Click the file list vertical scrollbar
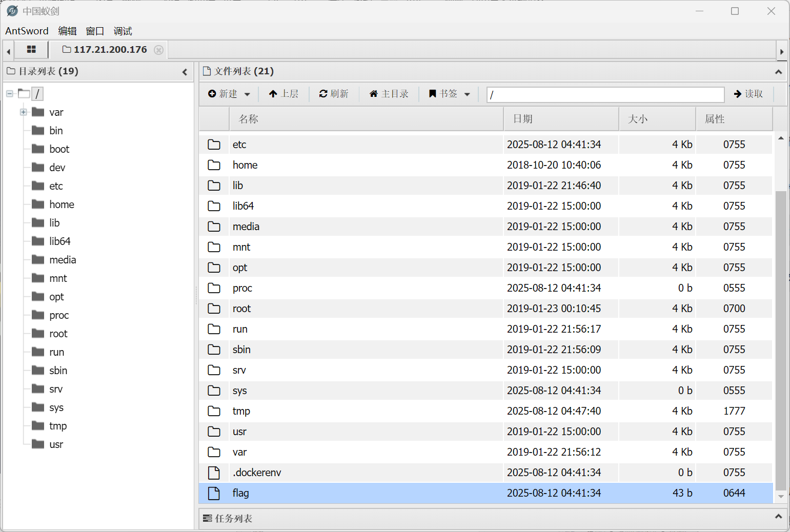 tap(781, 341)
